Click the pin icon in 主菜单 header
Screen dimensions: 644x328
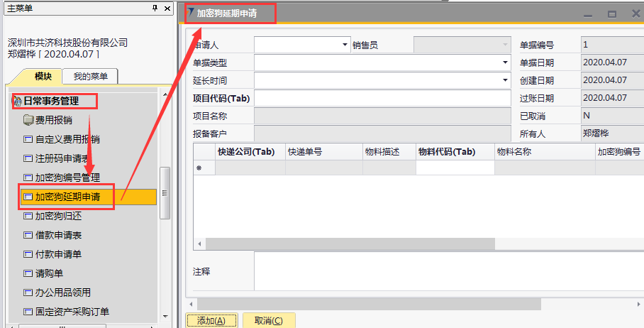pyautogui.click(x=155, y=8)
